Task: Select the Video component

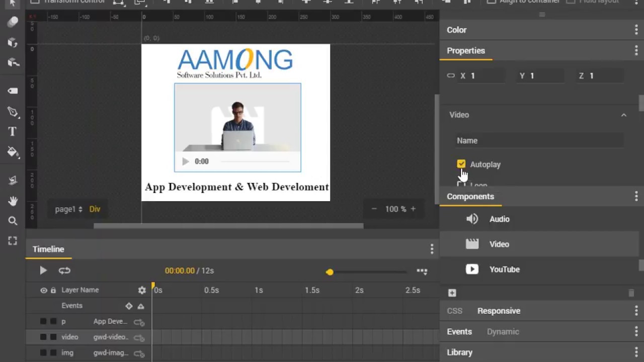Action: pos(539,244)
